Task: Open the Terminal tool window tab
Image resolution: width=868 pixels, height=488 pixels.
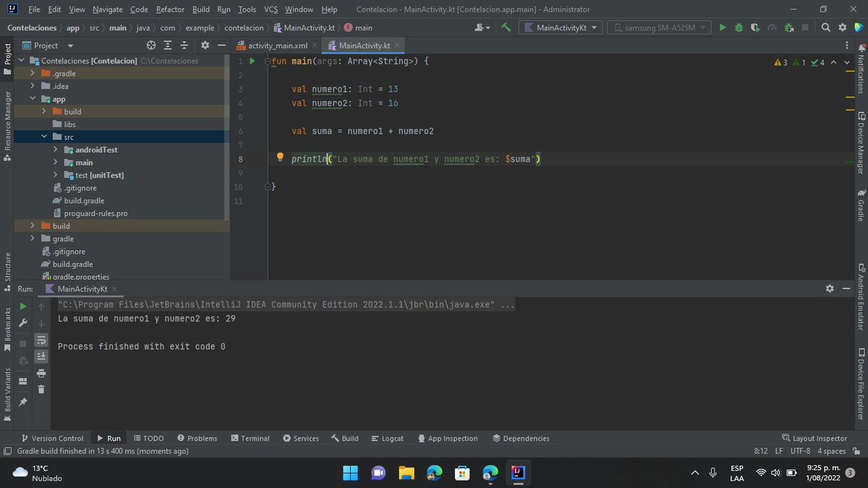Action: (250, 438)
